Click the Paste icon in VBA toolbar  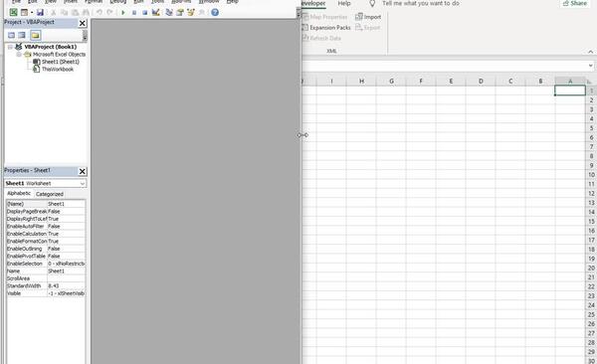(75, 13)
